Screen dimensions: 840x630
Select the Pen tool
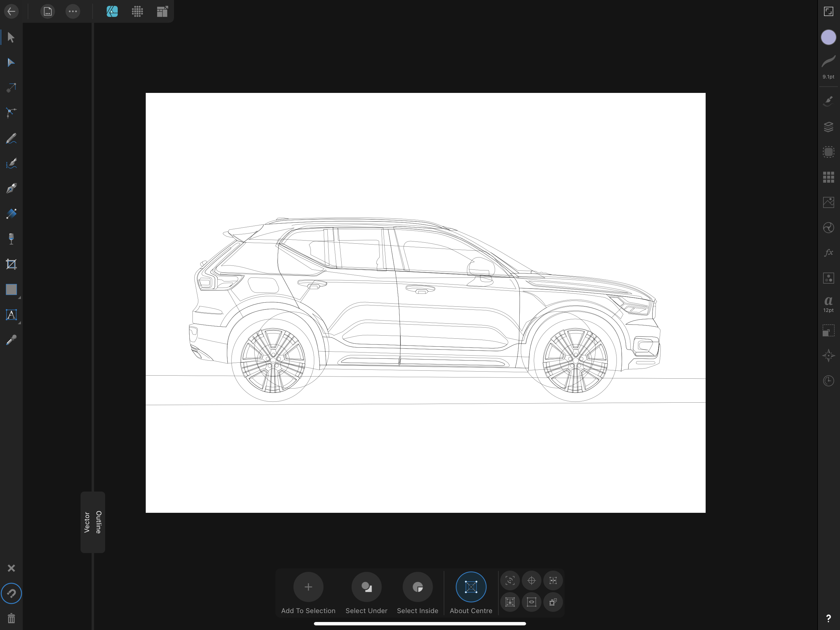point(11,189)
